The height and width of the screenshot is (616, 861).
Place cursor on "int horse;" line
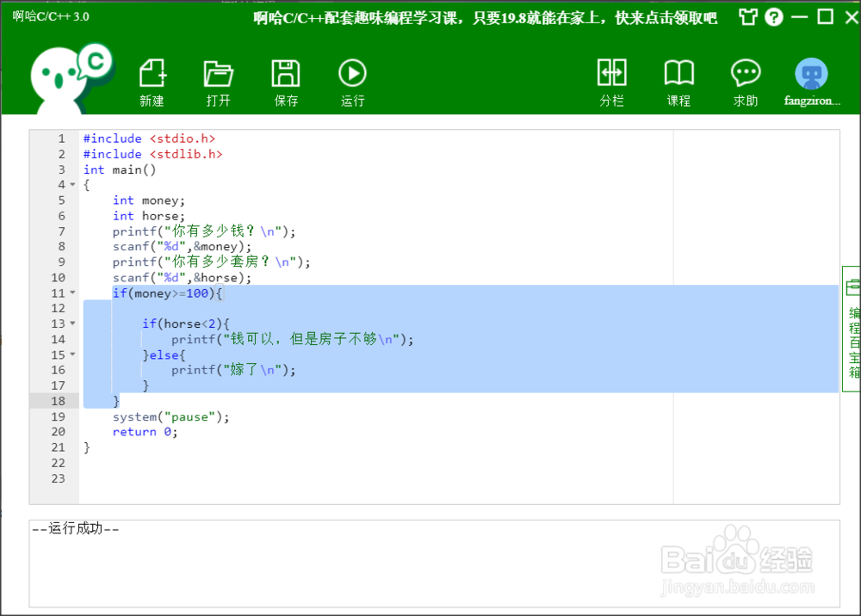[149, 216]
